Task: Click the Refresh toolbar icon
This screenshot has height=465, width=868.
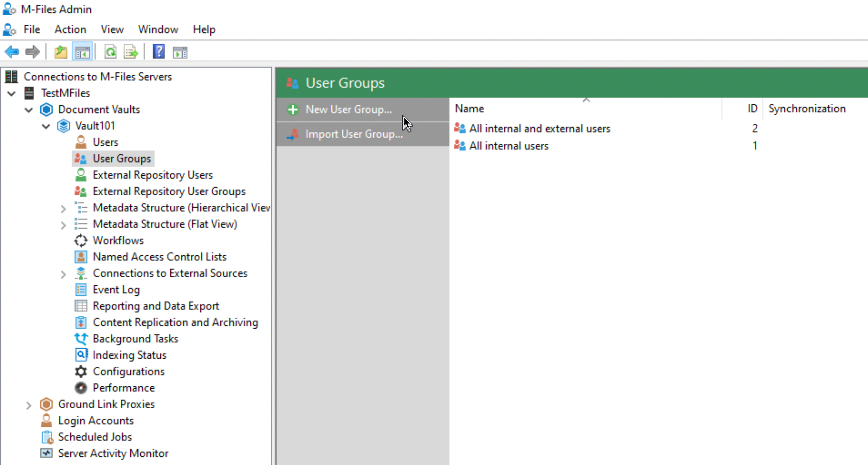Action: (110, 52)
